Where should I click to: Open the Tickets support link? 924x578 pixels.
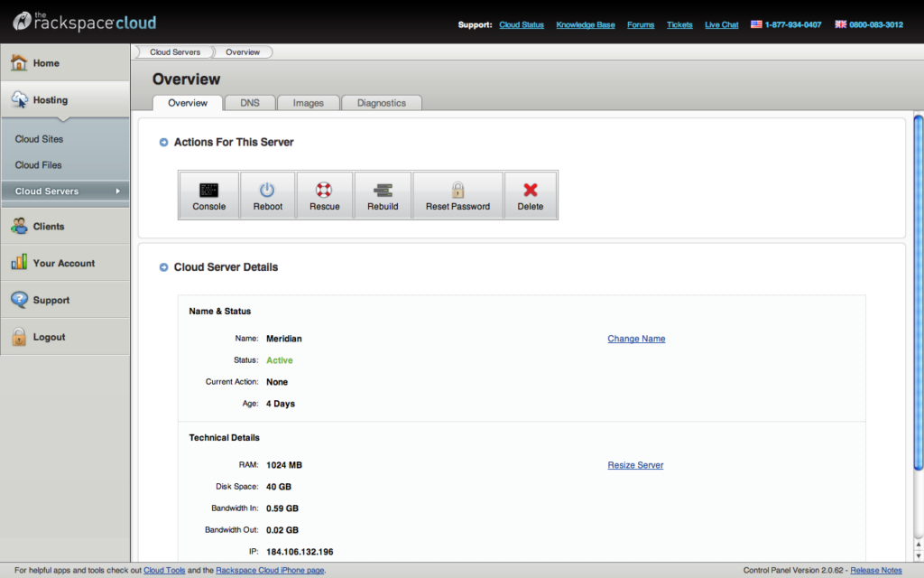tap(679, 24)
